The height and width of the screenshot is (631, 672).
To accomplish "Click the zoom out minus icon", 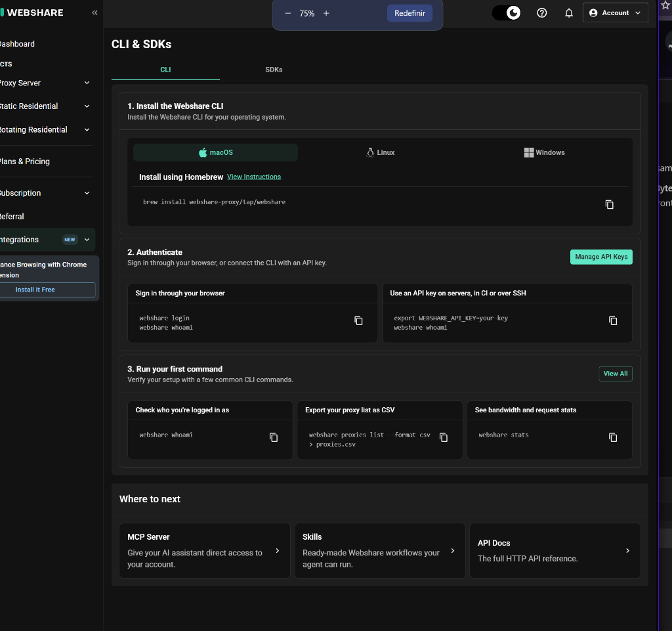I will [x=288, y=13].
